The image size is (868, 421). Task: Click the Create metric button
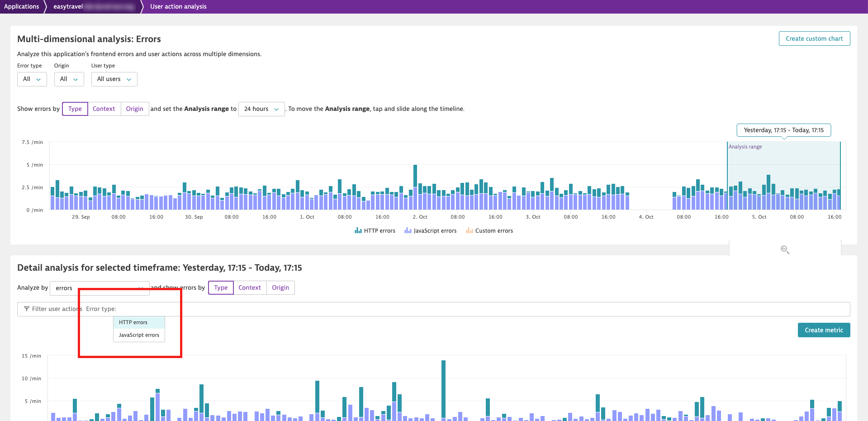(824, 330)
